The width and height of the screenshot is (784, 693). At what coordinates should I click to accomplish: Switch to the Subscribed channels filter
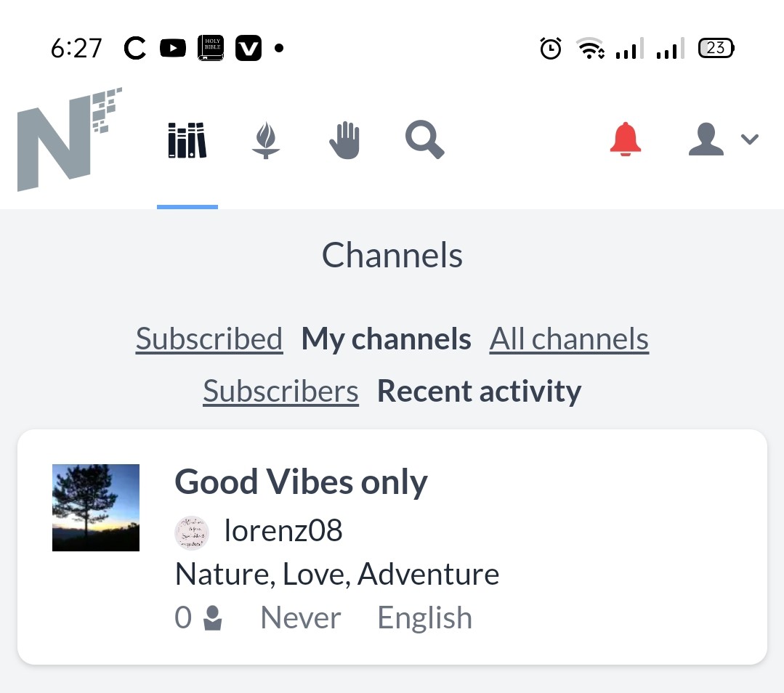click(209, 339)
